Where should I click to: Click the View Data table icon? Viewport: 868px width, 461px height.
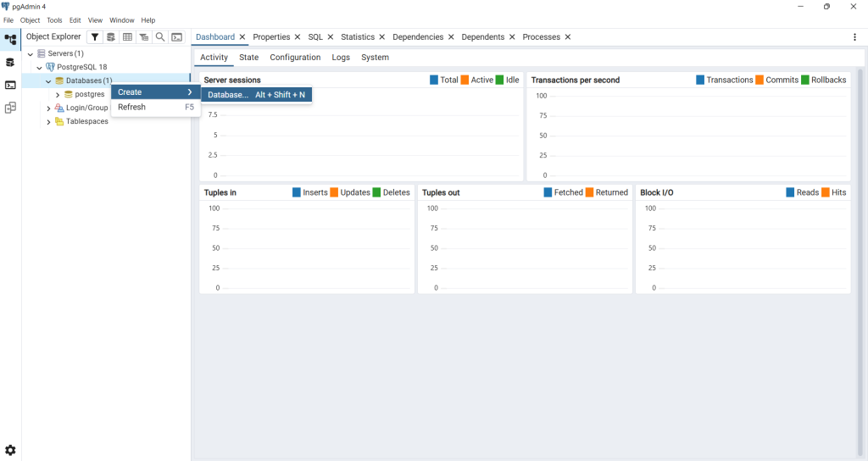tap(127, 37)
